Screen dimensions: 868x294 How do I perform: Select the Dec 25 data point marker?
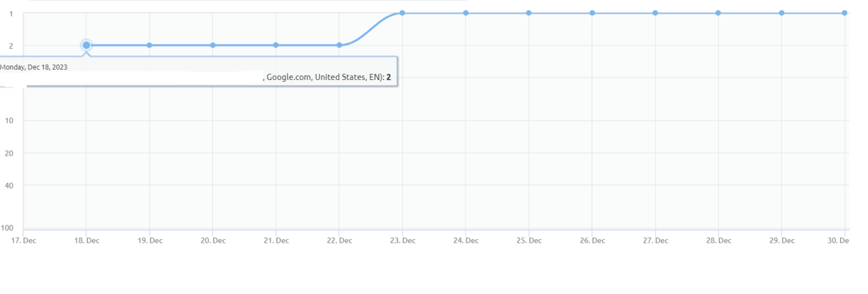tap(528, 13)
